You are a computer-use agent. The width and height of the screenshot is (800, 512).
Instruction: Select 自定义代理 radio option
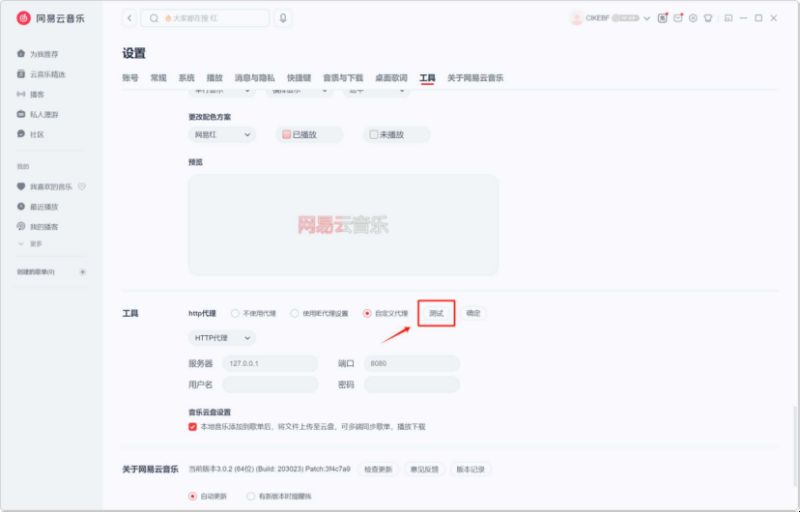click(367, 313)
